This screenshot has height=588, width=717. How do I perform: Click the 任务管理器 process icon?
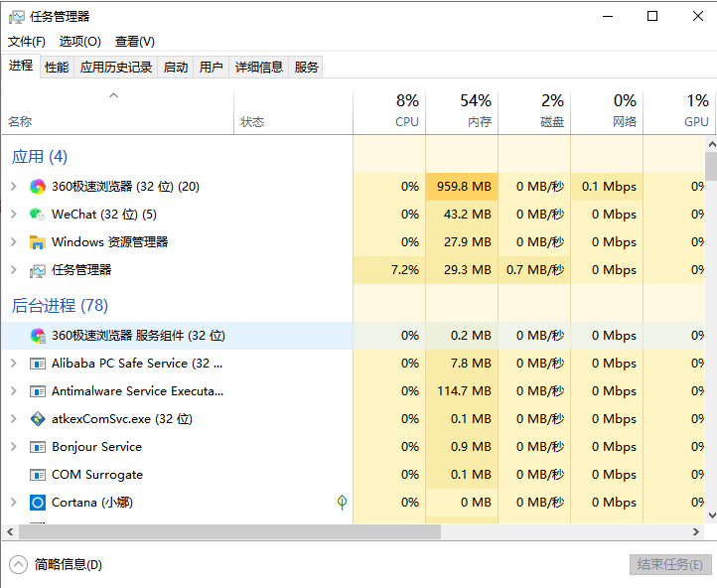pyautogui.click(x=38, y=270)
